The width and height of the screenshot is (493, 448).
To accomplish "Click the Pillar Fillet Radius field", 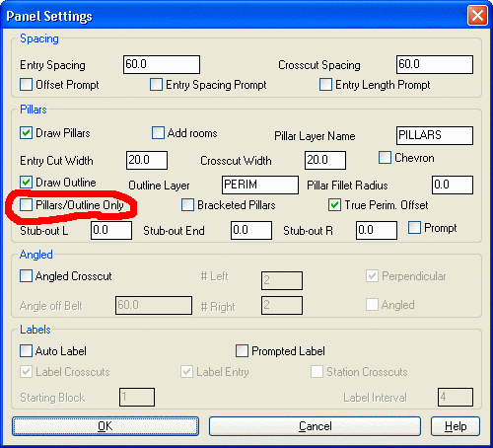I will tap(453, 185).
